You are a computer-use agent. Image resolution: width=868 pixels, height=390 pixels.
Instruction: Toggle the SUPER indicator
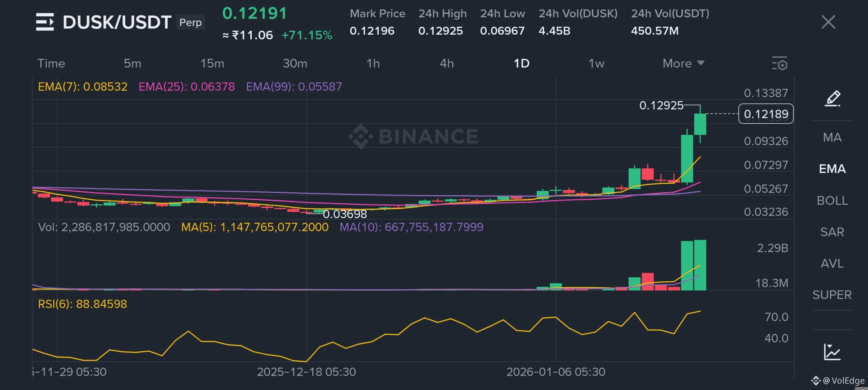(832, 295)
